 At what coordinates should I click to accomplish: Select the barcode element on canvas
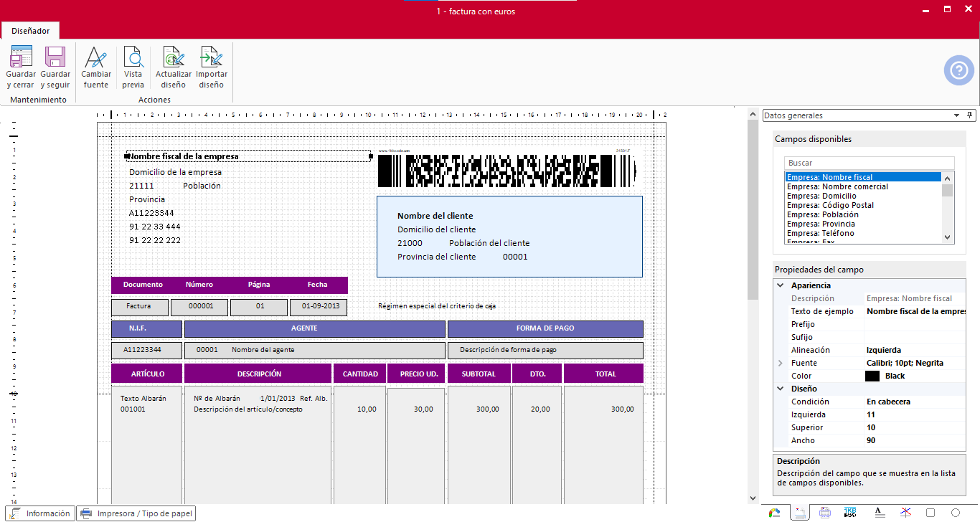coord(507,171)
